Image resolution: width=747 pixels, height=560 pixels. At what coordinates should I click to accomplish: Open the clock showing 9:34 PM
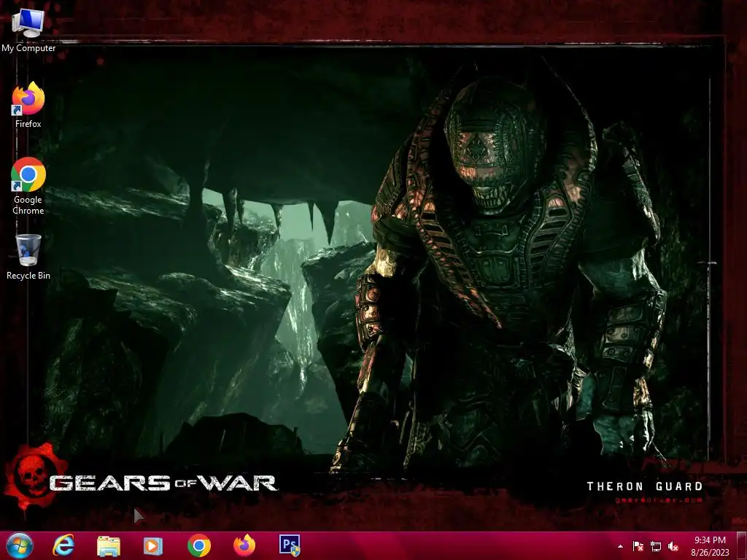coord(710,546)
